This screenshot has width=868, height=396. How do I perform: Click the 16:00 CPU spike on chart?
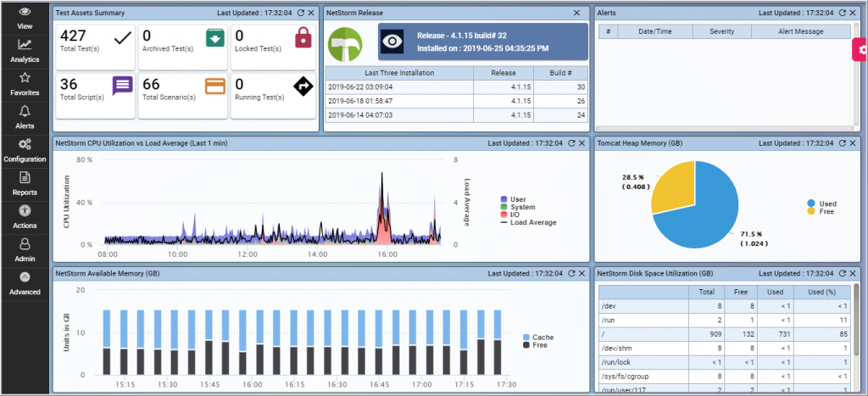382,208
